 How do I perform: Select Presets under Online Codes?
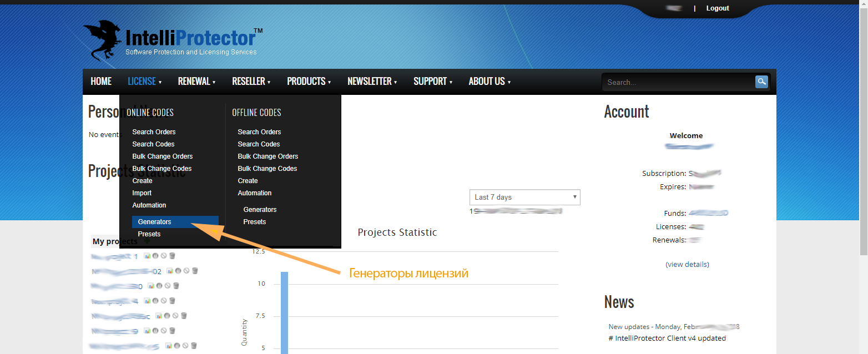coord(149,234)
